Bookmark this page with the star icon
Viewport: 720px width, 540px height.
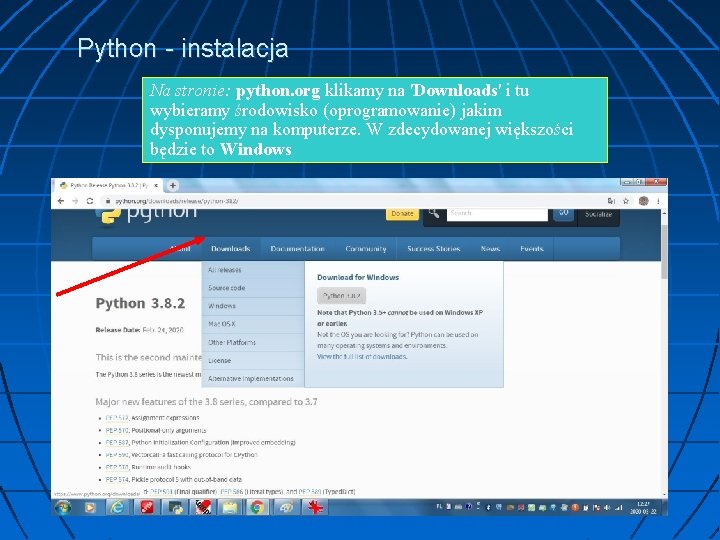tap(626, 201)
